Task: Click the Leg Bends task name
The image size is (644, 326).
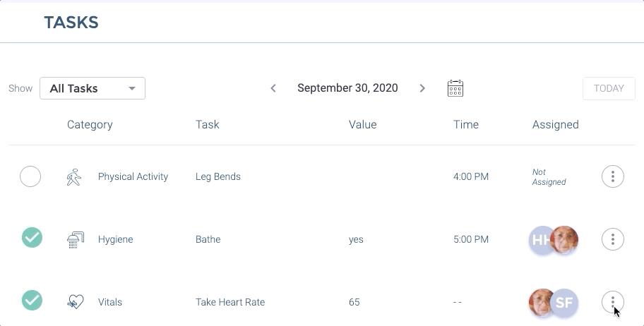Action: point(218,176)
